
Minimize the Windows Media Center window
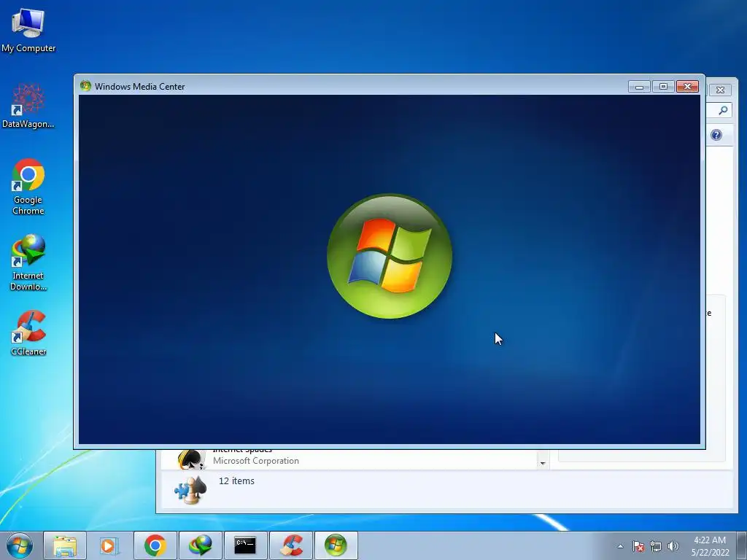[639, 87]
